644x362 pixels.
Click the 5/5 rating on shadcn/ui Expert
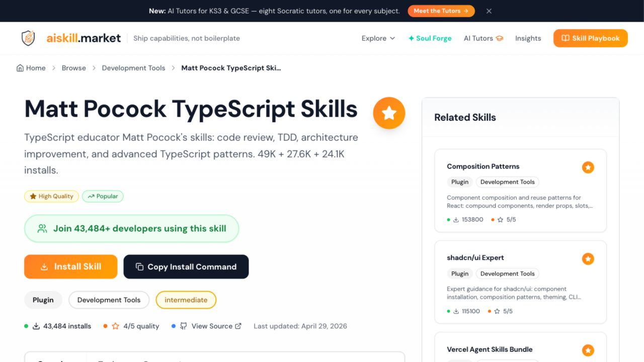pyautogui.click(x=508, y=311)
